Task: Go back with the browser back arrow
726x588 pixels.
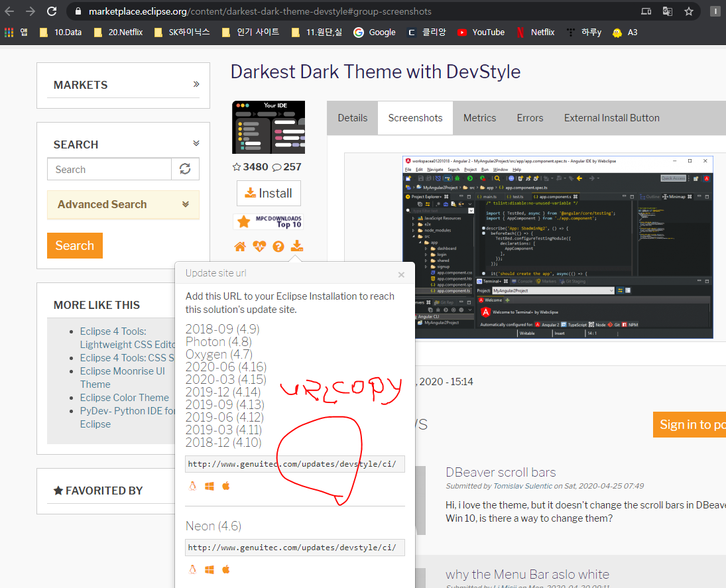Action: coord(9,11)
